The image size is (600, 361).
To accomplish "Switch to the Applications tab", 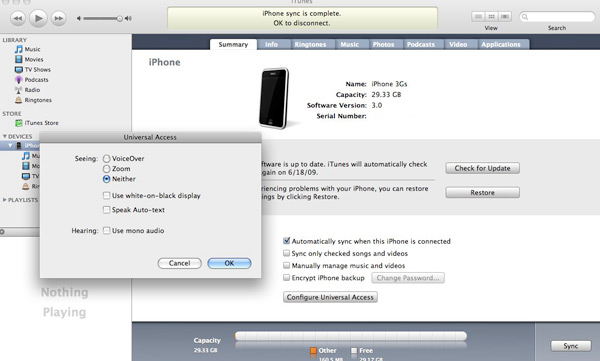I will pos(501,44).
